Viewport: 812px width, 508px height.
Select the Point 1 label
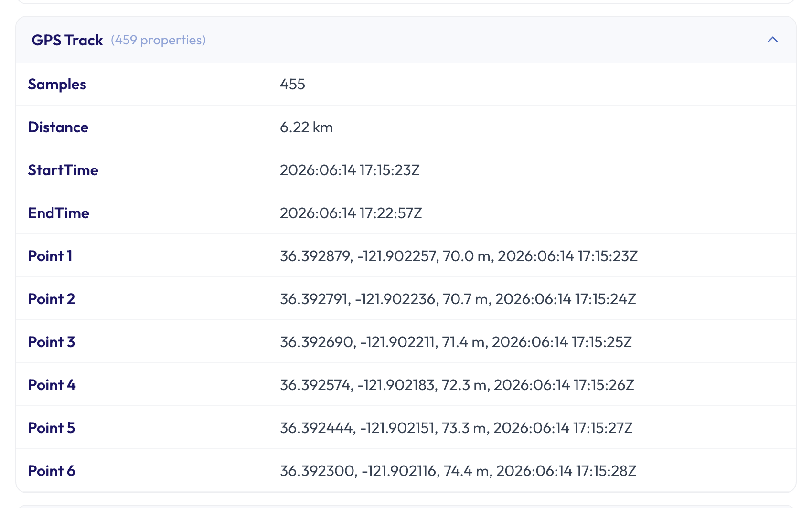pyautogui.click(x=50, y=256)
